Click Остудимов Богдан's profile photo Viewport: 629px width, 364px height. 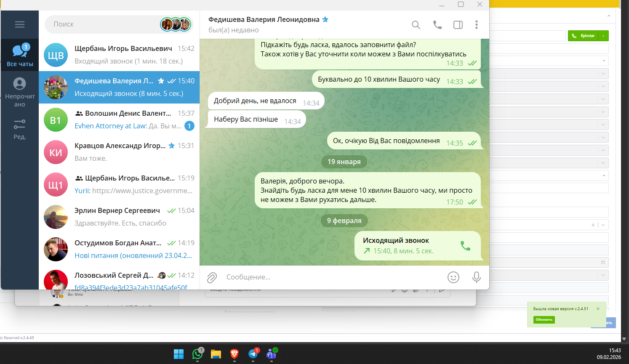pos(56,250)
